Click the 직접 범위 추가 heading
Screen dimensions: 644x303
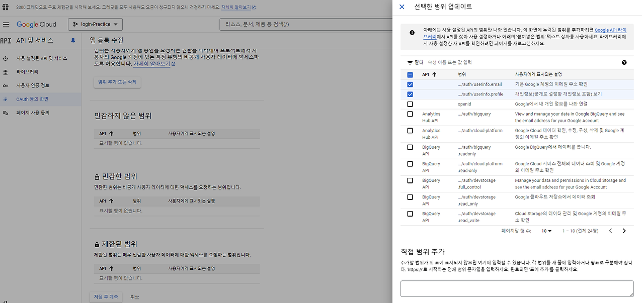tap(423, 251)
